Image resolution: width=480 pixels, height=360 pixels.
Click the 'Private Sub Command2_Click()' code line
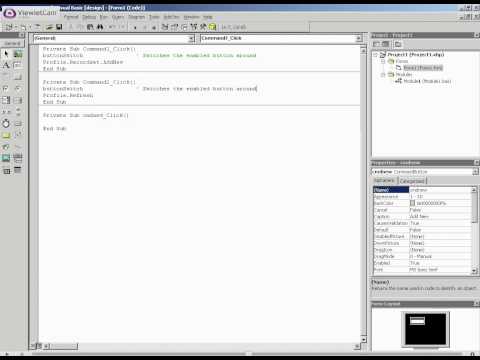89,82
